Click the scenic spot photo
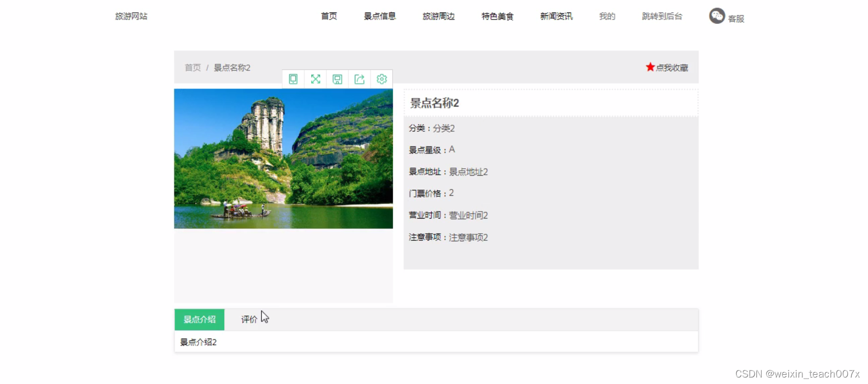 [x=283, y=158]
